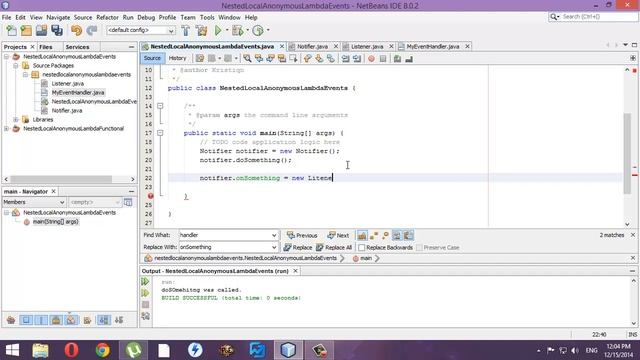The width and height of the screenshot is (640, 360).
Task: Click the Toggle Rectangular Selection icon
Action: click(x=293, y=58)
